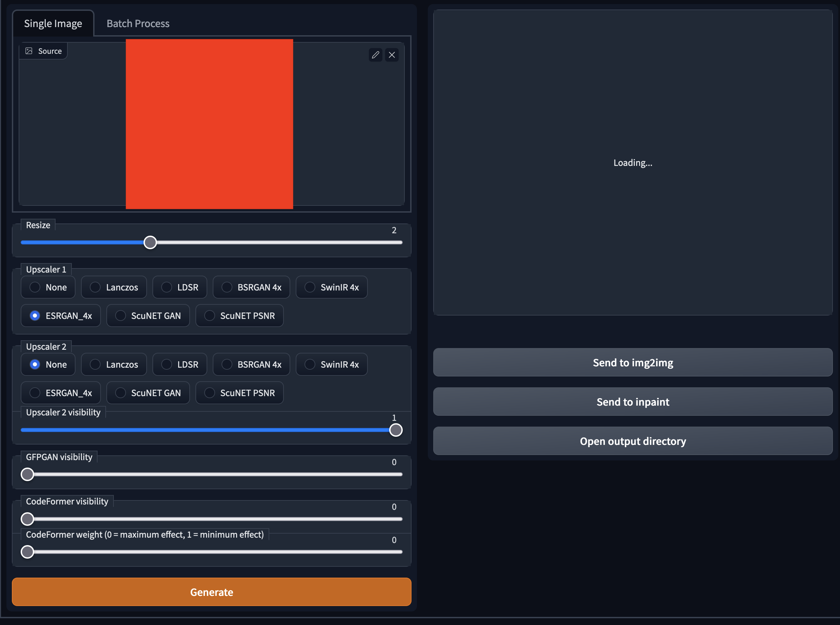
Task: Choose LDSR for Upscaler 2
Action: pyautogui.click(x=180, y=364)
